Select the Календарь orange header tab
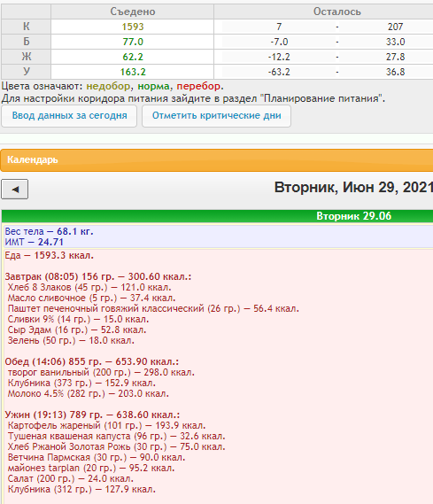The image size is (433, 504). (x=216, y=159)
